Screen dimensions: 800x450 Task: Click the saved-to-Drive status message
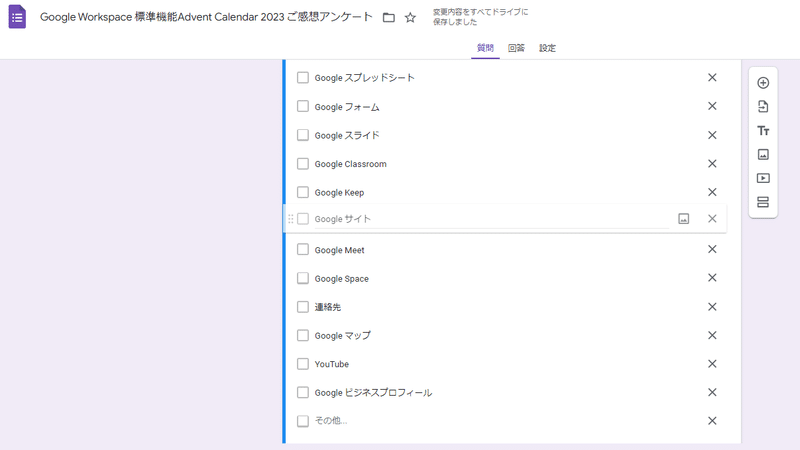point(480,17)
